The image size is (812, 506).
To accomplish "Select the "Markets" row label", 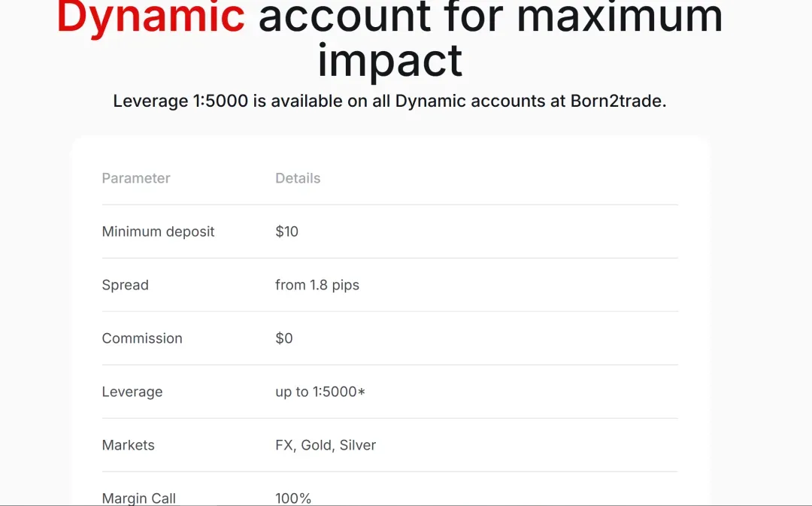I will (x=129, y=445).
